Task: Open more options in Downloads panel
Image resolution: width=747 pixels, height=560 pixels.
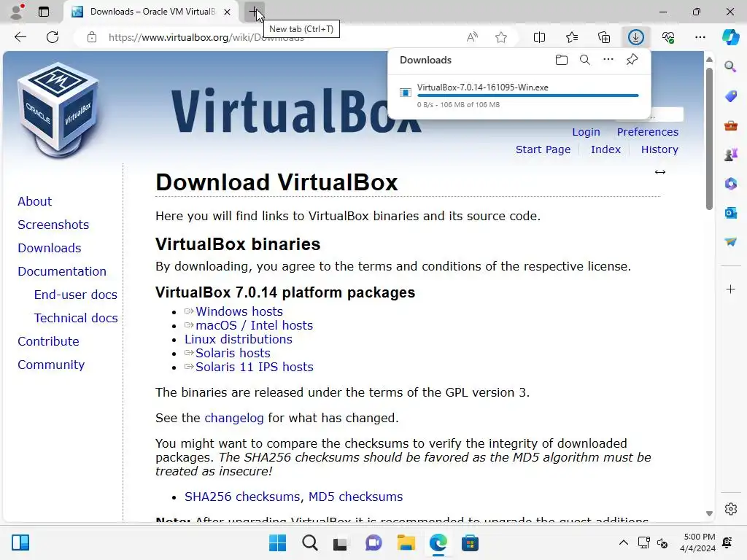Action: pyautogui.click(x=608, y=60)
